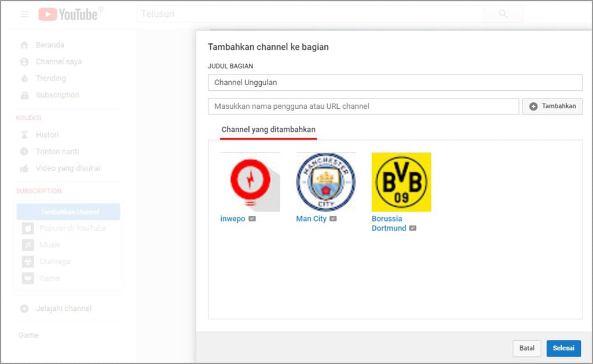Click the Jelajahi channel plus icon
Image resolution: width=593 pixels, height=364 pixels.
(x=24, y=308)
